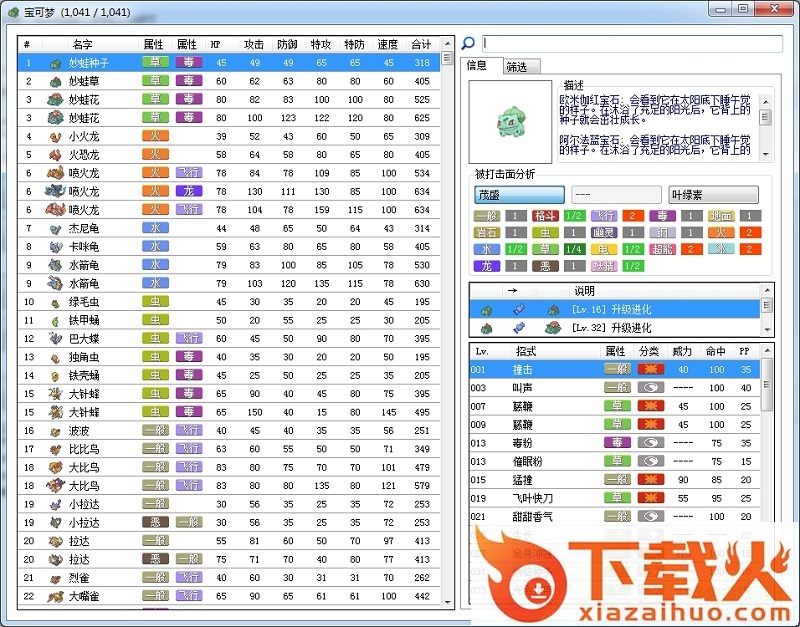800x627 pixels.
Task: Open the 筛选 tab
Action: 521,67
